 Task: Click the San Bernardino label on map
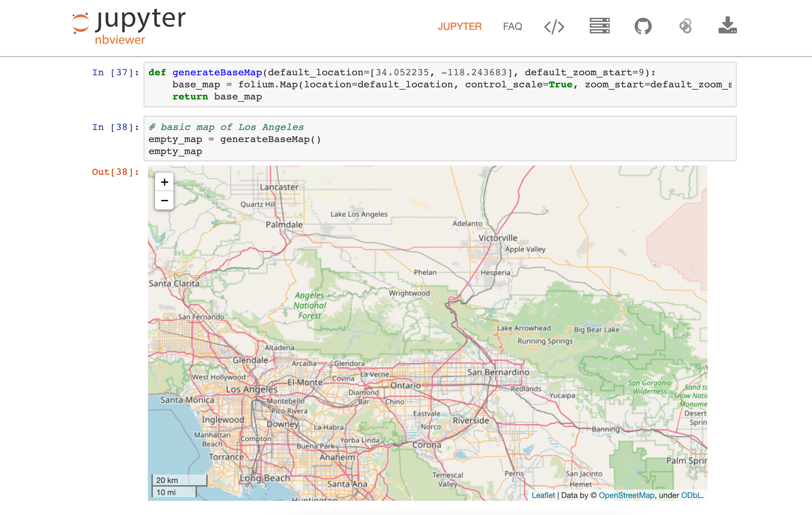(498, 372)
